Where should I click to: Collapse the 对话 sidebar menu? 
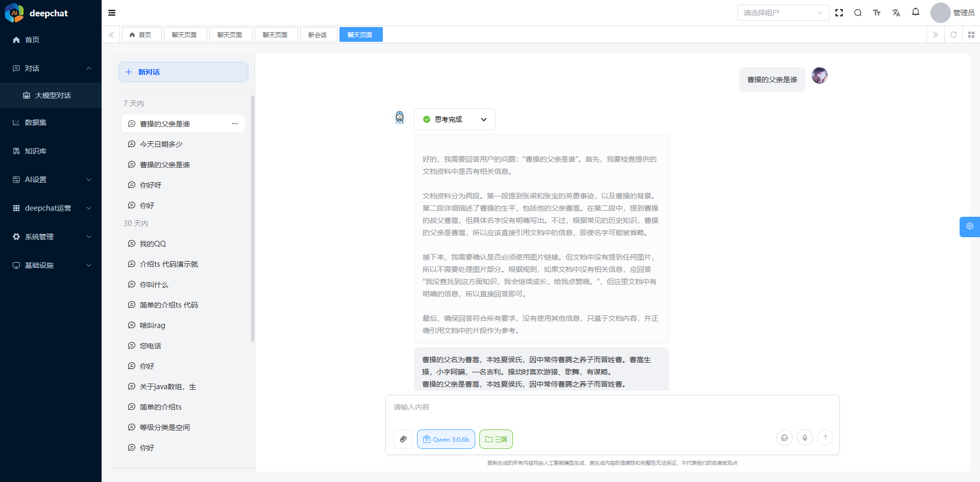tap(51, 68)
